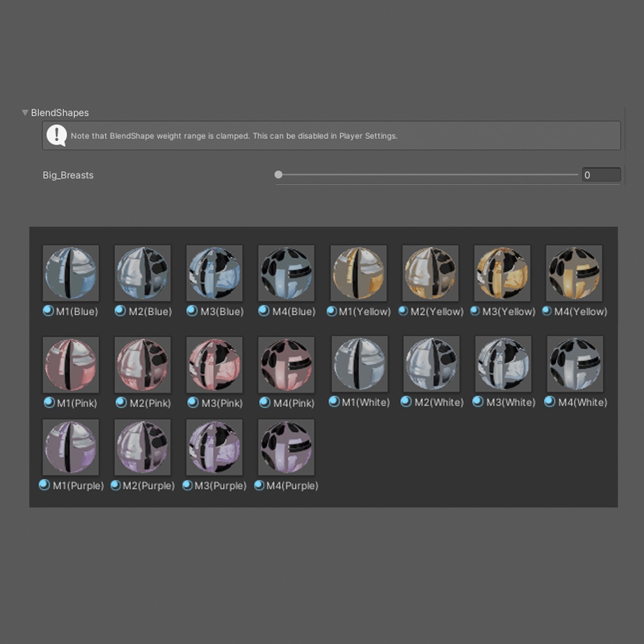This screenshot has height=644, width=644.
Task: Click the material icon beside M4(Yellow)
Action: pyautogui.click(x=547, y=311)
